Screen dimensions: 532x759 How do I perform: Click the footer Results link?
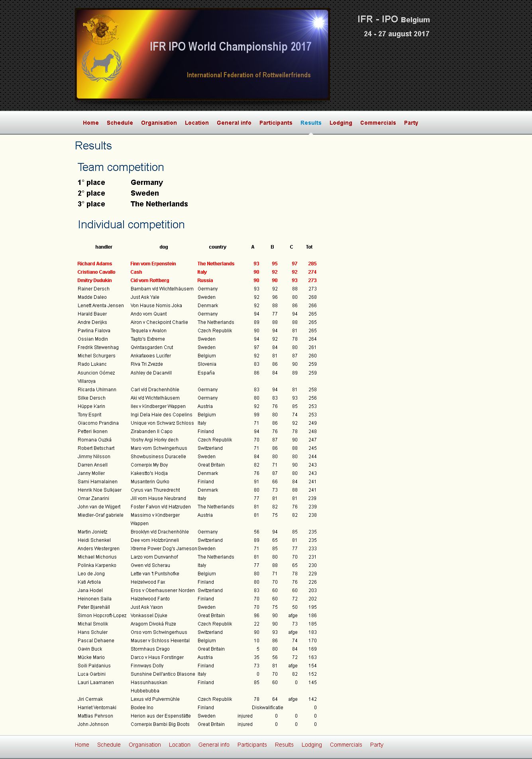(x=284, y=745)
